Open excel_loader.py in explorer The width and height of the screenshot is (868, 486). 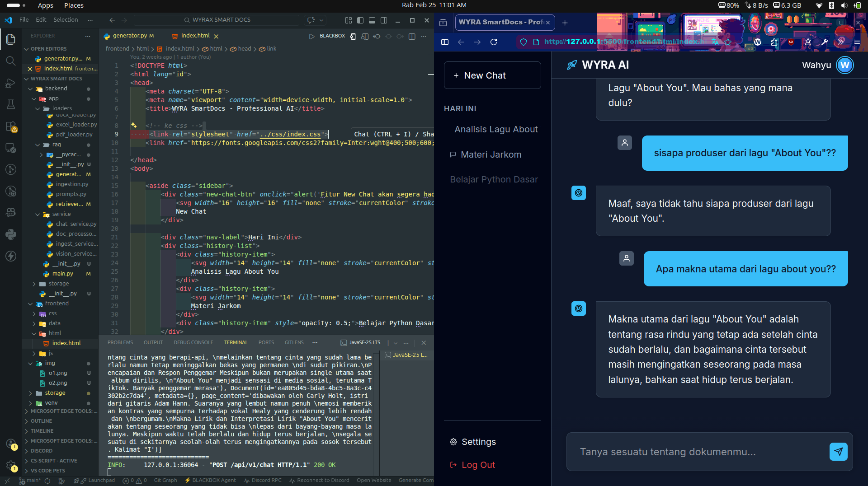76,125
